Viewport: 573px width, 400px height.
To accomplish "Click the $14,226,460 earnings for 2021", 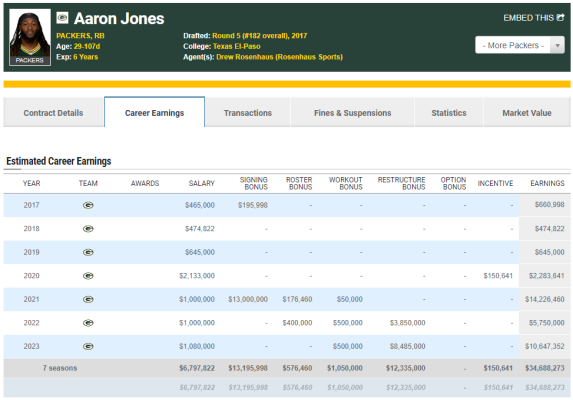I will click(x=544, y=300).
